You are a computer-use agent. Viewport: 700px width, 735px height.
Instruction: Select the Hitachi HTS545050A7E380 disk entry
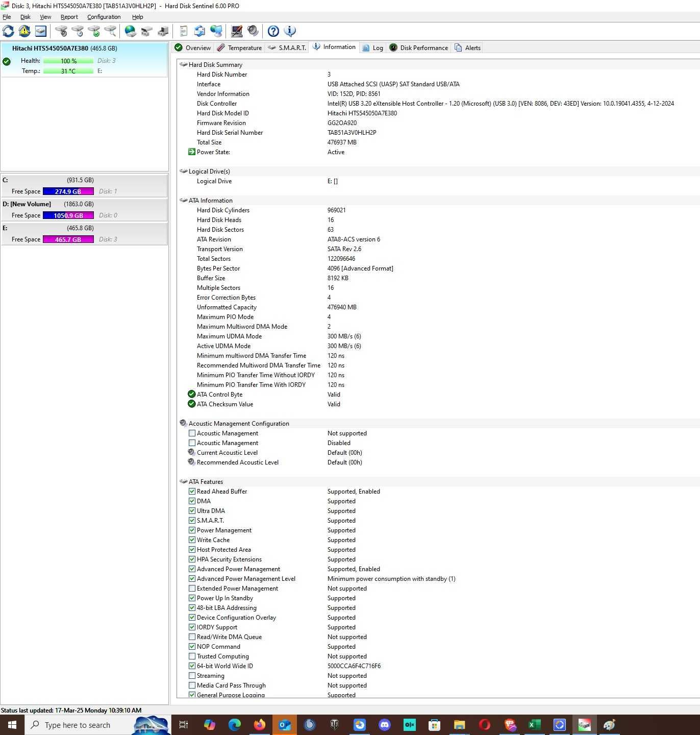click(x=84, y=60)
